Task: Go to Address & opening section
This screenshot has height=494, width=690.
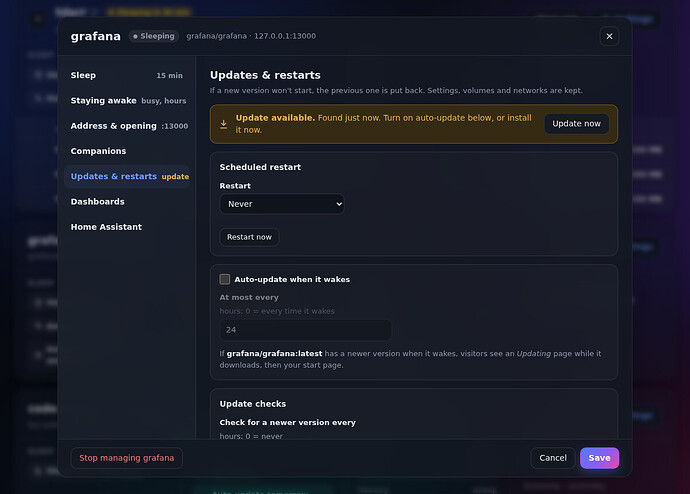Action: click(x=127, y=126)
